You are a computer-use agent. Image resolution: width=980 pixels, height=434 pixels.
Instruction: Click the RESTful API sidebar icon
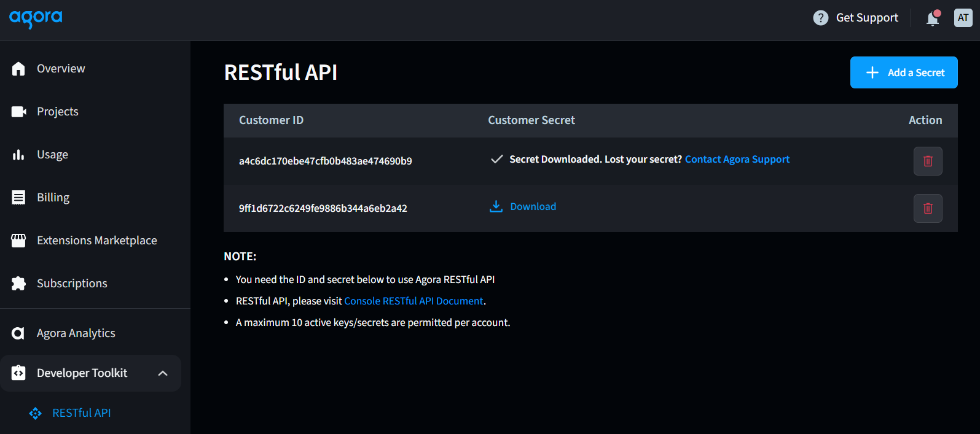point(35,414)
